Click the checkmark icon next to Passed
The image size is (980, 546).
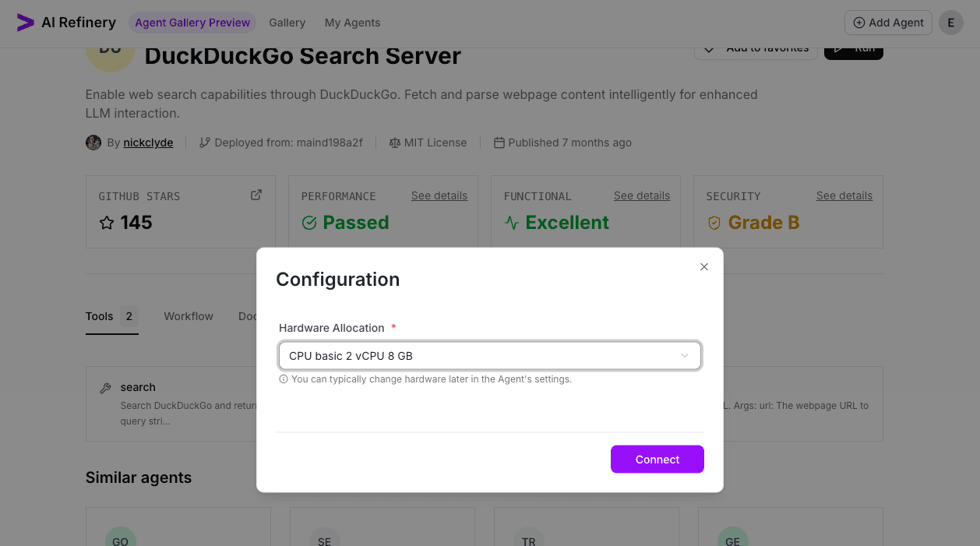click(x=311, y=222)
